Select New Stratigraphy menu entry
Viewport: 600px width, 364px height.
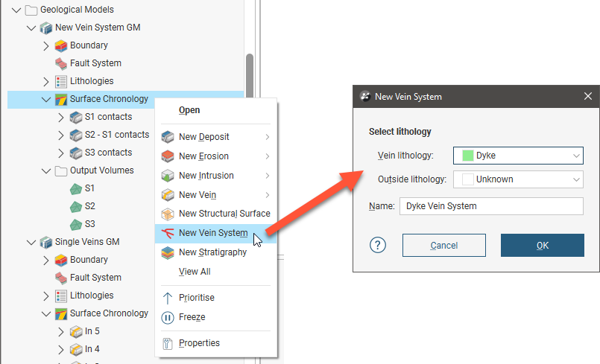pos(215,253)
